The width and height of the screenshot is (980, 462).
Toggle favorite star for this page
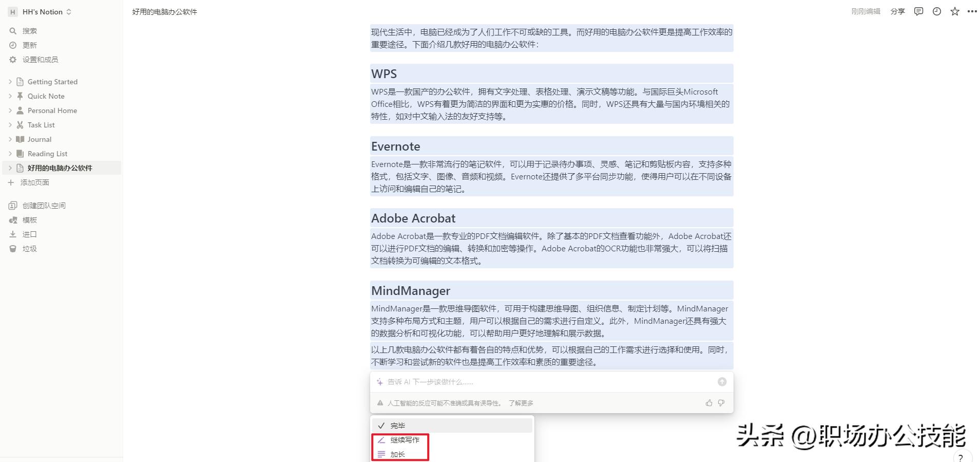pos(955,11)
